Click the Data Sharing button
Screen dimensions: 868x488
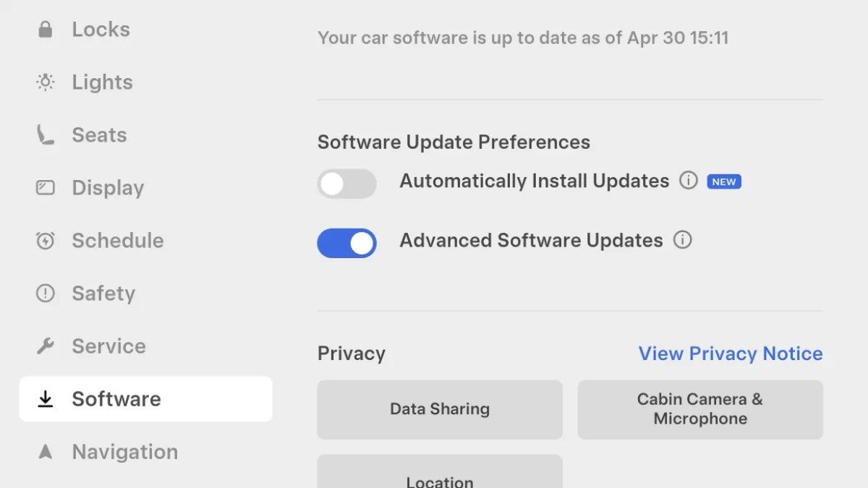[x=440, y=409]
